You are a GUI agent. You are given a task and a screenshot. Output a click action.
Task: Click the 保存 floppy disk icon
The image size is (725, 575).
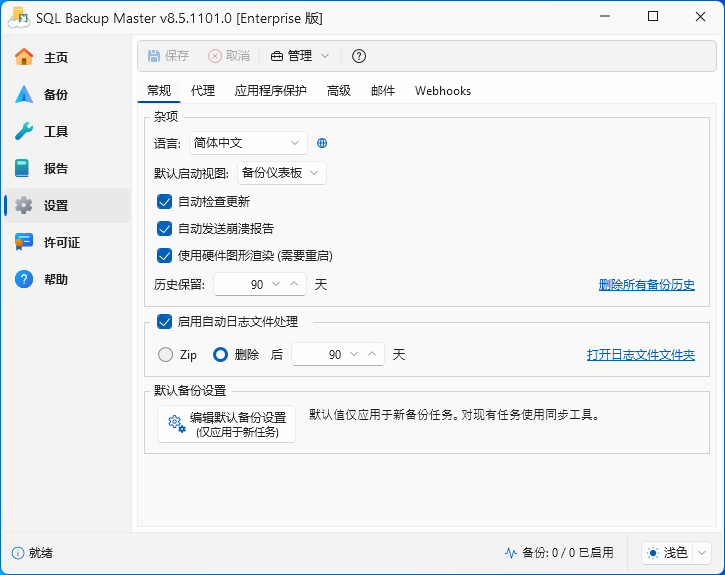[x=154, y=56]
